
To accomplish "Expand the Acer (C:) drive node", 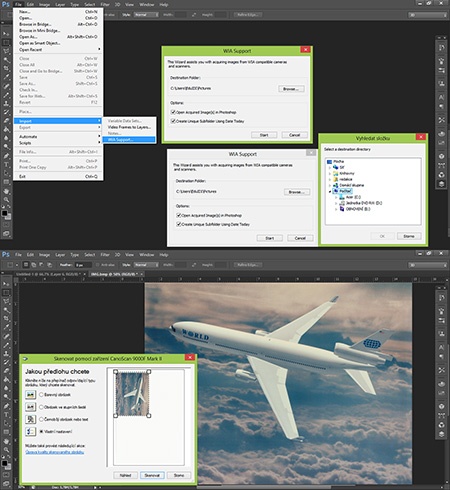I will 336,197.
